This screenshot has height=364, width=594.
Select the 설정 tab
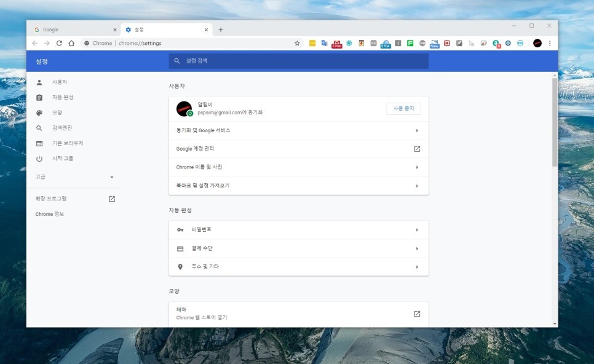click(167, 30)
